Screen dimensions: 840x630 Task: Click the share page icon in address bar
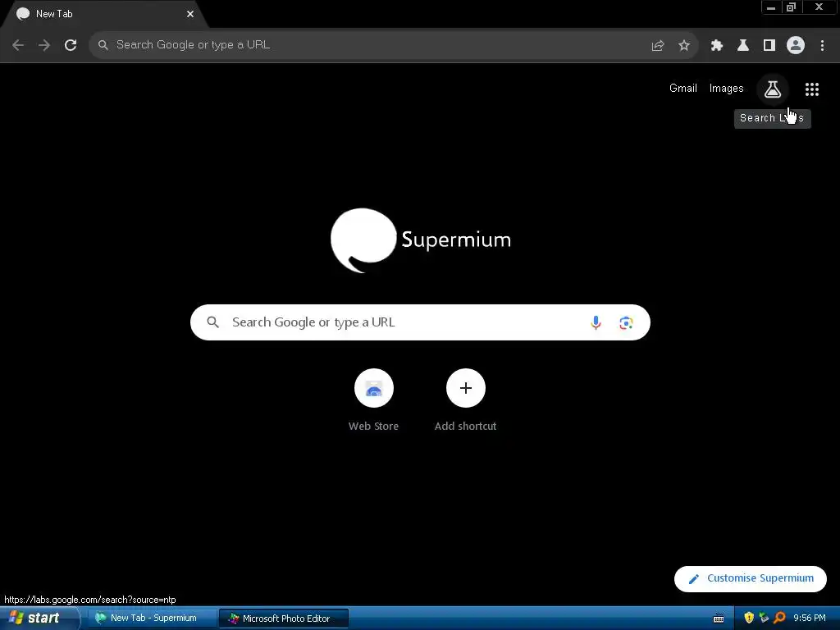(x=658, y=46)
